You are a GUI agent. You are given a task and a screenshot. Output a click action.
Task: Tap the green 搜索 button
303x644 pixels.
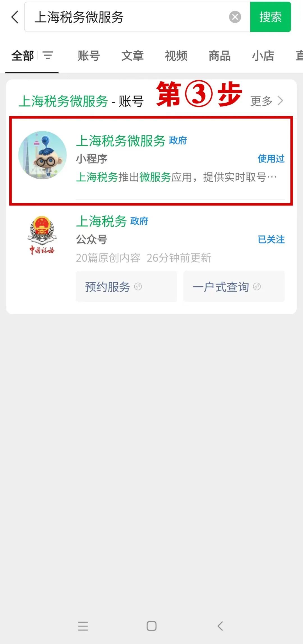pos(270,17)
